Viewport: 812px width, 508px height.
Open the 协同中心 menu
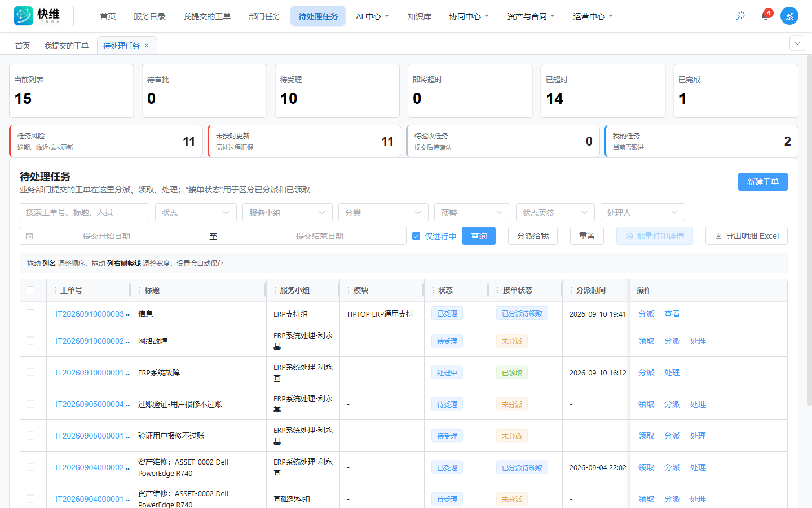469,16
